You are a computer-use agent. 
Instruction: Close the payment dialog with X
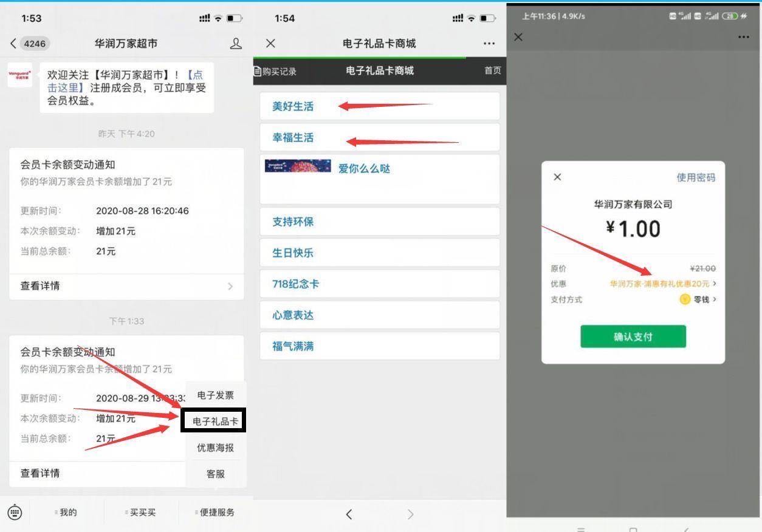pos(557,177)
